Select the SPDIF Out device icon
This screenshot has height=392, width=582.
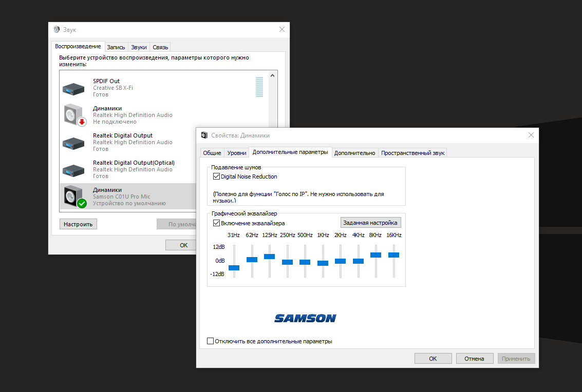tap(73, 89)
